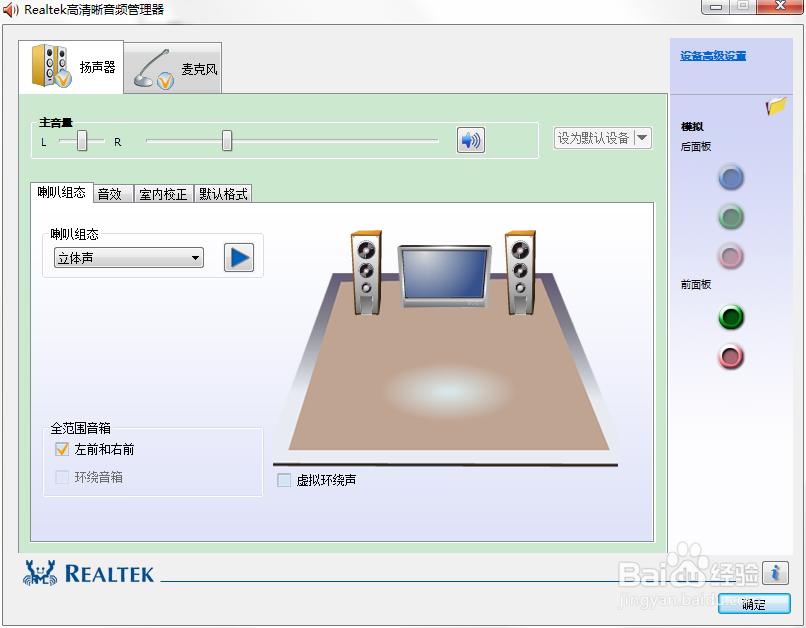
Task: Click the Realtek crab logo
Action: point(40,573)
